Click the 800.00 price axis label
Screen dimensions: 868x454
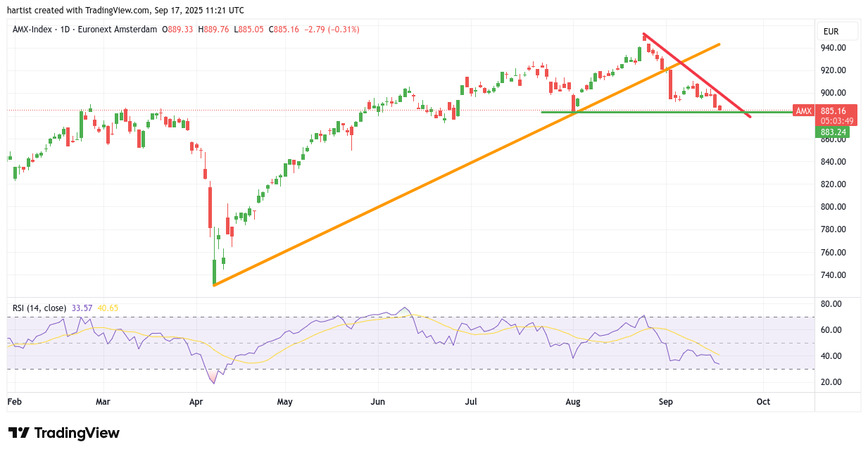[x=833, y=207]
